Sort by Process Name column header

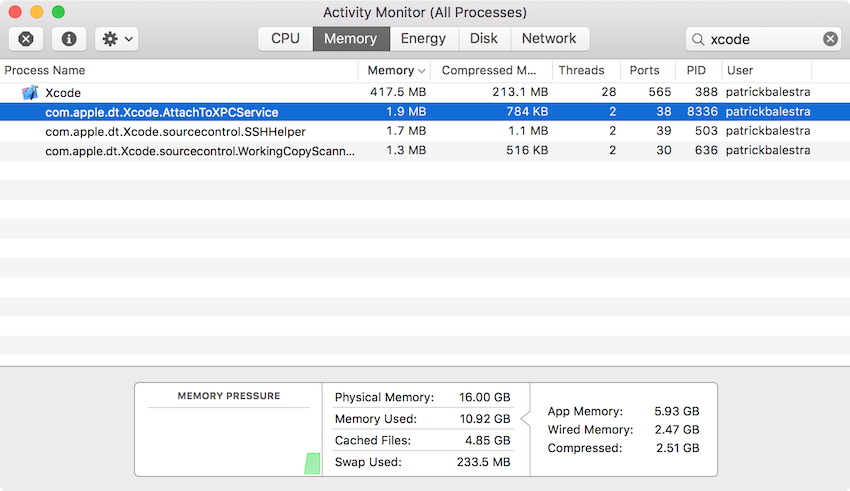(179, 70)
